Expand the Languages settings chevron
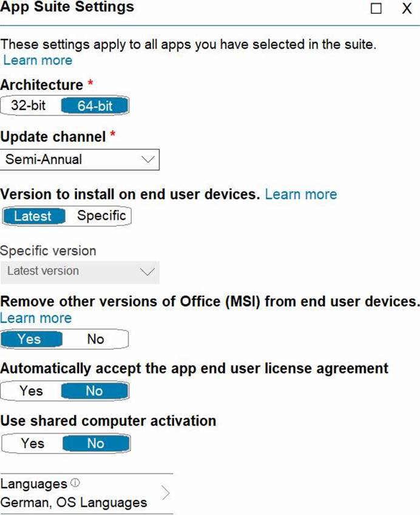This screenshot has height=515, width=420. pyautogui.click(x=165, y=493)
